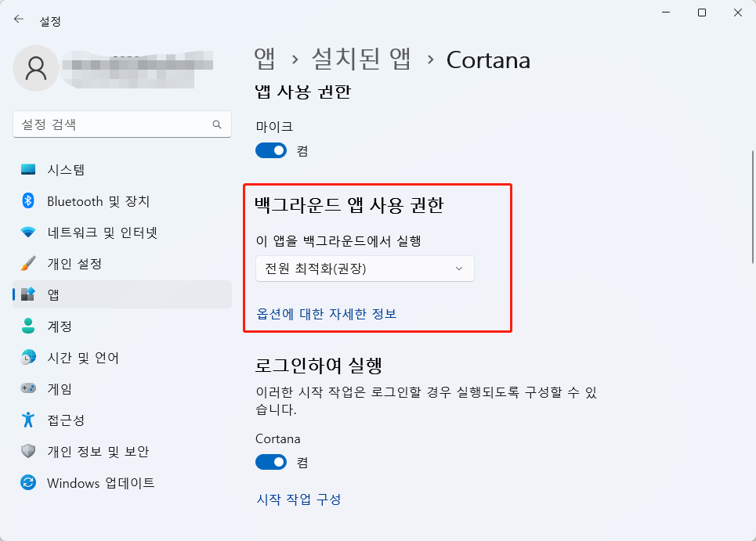756x541 pixels.
Task: Click the Privacy and Security shield icon
Action: pyautogui.click(x=28, y=452)
